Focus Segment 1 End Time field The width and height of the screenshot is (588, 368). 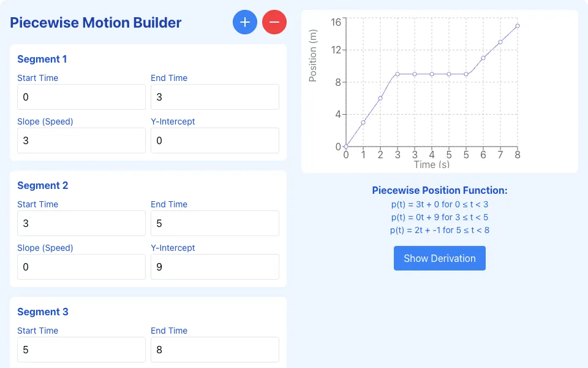click(215, 97)
